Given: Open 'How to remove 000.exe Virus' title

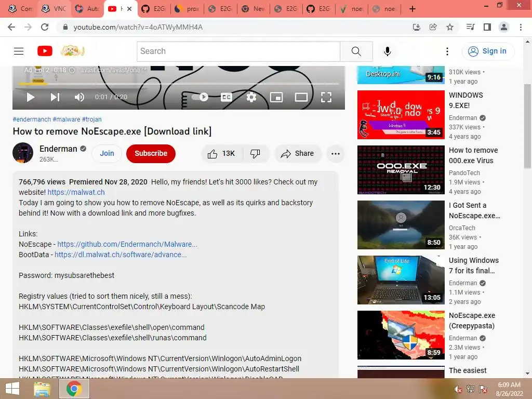Looking at the screenshot, I should click(473, 155).
